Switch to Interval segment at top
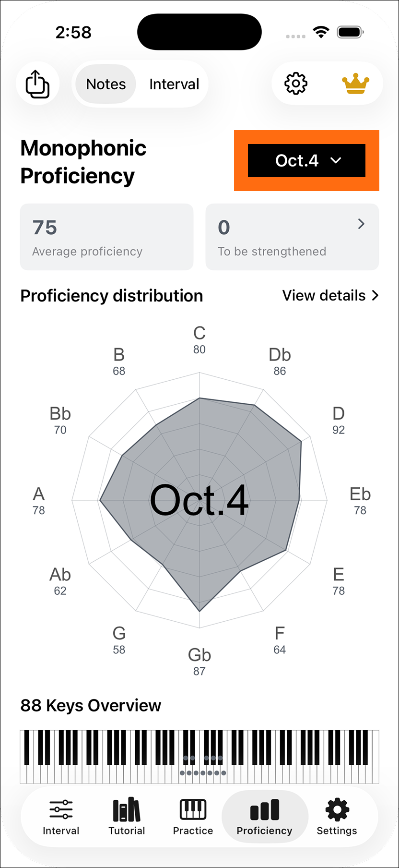The width and height of the screenshot is (399, 868). pos(174,84)
